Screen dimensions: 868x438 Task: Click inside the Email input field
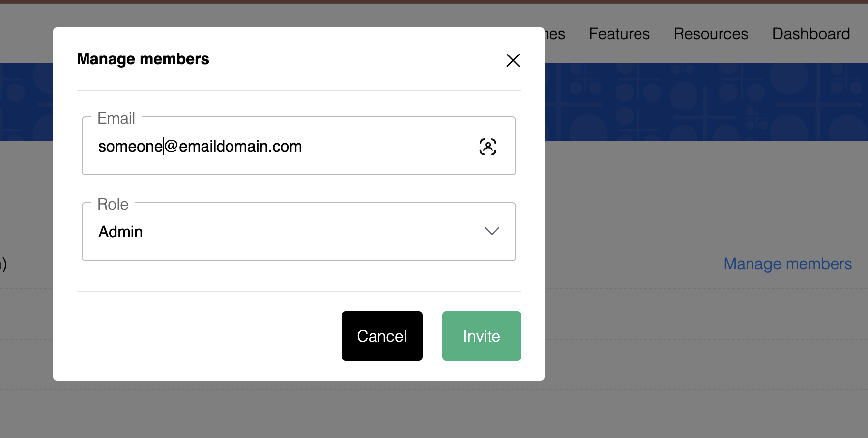(298, 146)
